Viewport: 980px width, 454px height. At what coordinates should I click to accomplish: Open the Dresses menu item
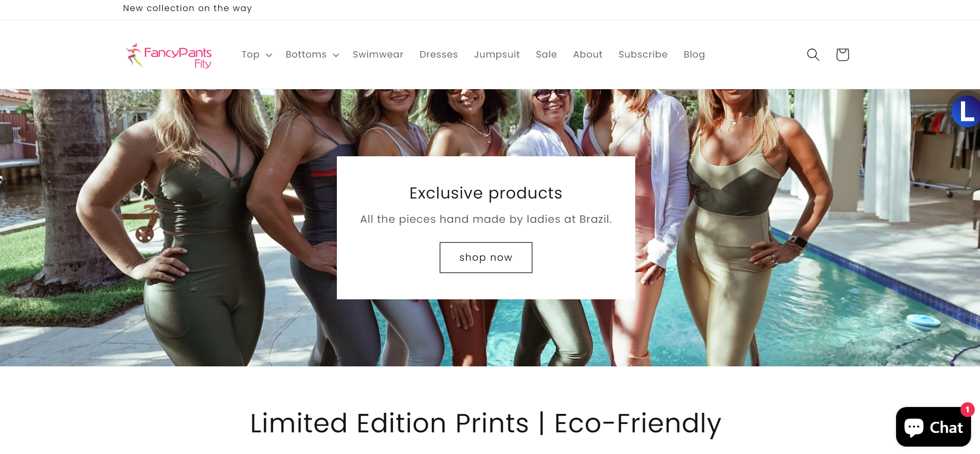coord(439,54)
